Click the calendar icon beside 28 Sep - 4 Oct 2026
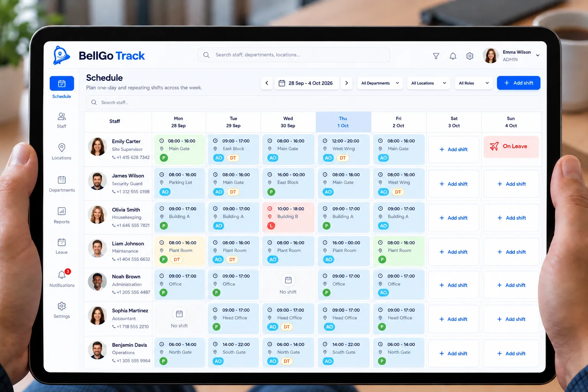This screenshot has height=392, width=588. 282,83
